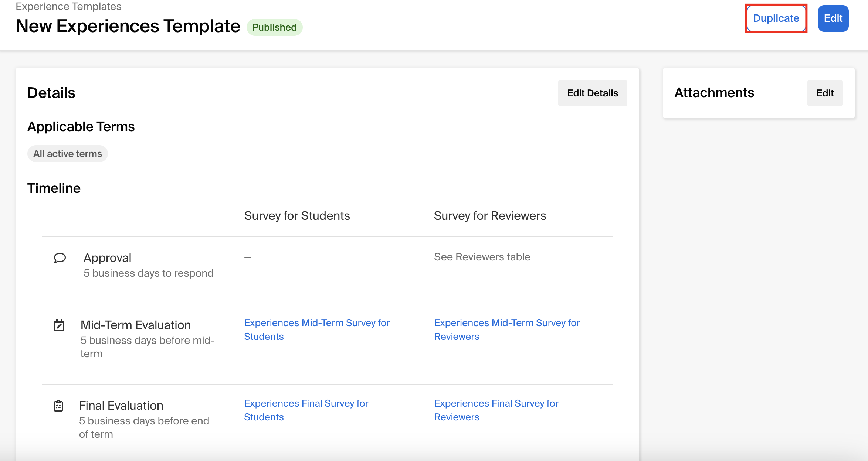This screenshot has width=868, height=461.
Task: Click the Approval row label
Action: tap(107, 257)
